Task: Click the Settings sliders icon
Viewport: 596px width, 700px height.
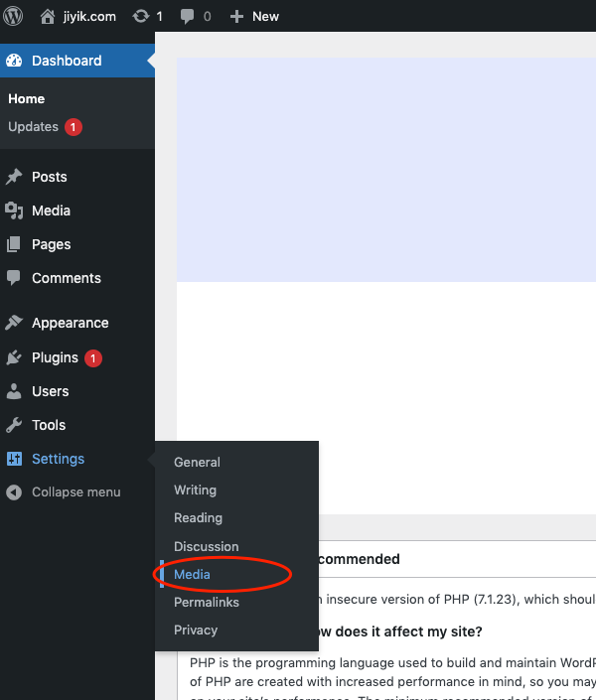Action: 14,459
